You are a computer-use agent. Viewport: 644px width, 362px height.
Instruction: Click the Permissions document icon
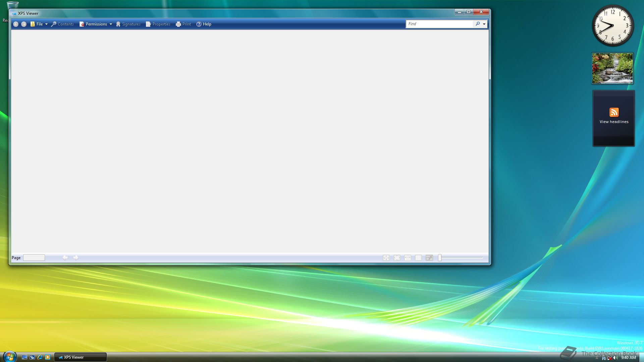[x=82, y=24]
